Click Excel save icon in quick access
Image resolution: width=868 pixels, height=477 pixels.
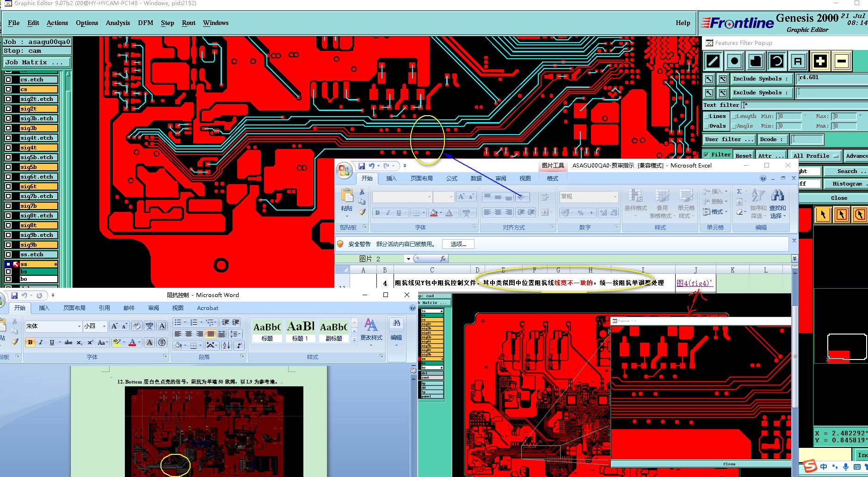[362, 166]
